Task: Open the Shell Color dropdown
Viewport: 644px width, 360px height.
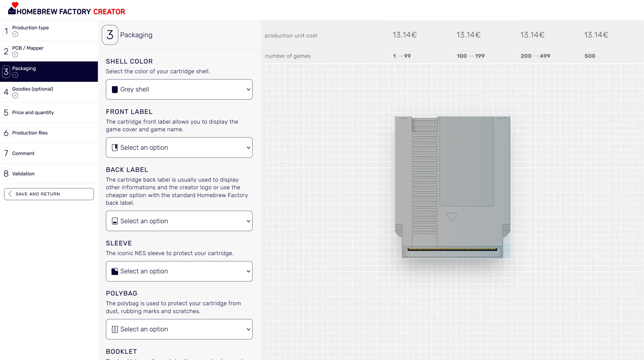Action: (x=179, y=89)
